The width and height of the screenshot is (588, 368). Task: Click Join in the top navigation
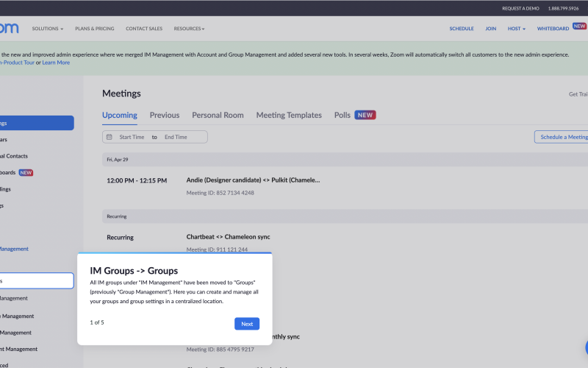tap(490, 29)
